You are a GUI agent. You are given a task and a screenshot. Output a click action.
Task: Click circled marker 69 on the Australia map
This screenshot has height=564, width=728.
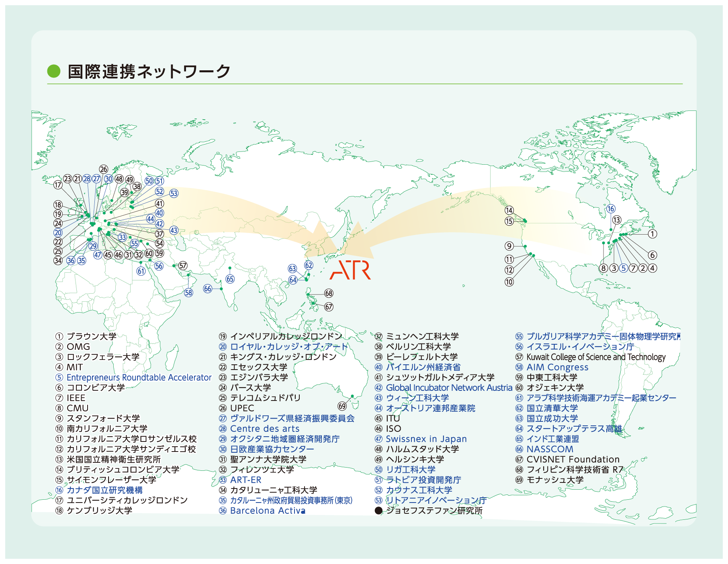click(342, 406)
